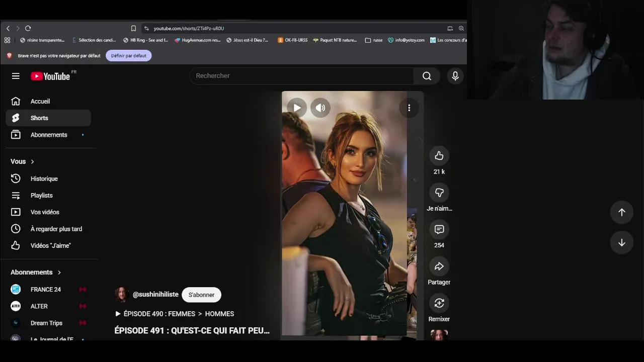The width and height of the screenshot is (644, 362).
Task: Click the browser address bar URL
Action: tap(189, 29)
